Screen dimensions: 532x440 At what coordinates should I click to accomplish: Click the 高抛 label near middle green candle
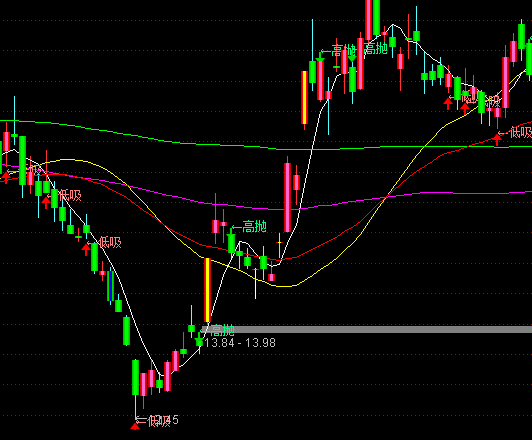coord(254,226)
